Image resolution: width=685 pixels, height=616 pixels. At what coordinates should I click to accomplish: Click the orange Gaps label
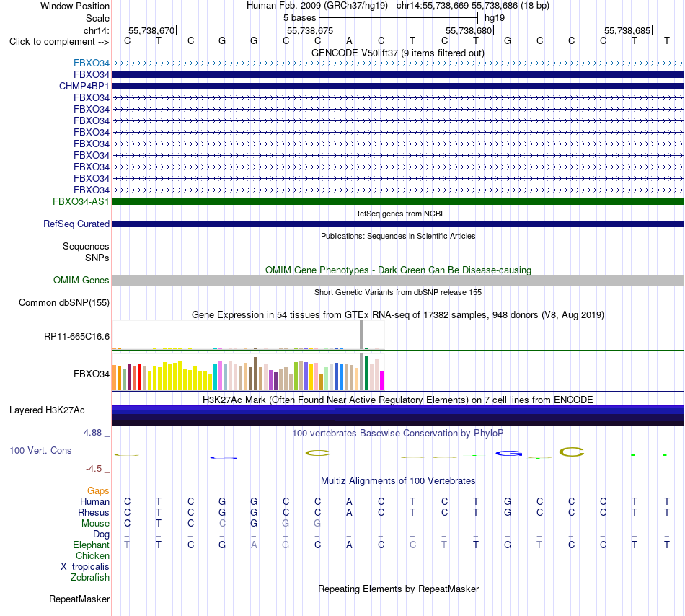click(98, 491)
